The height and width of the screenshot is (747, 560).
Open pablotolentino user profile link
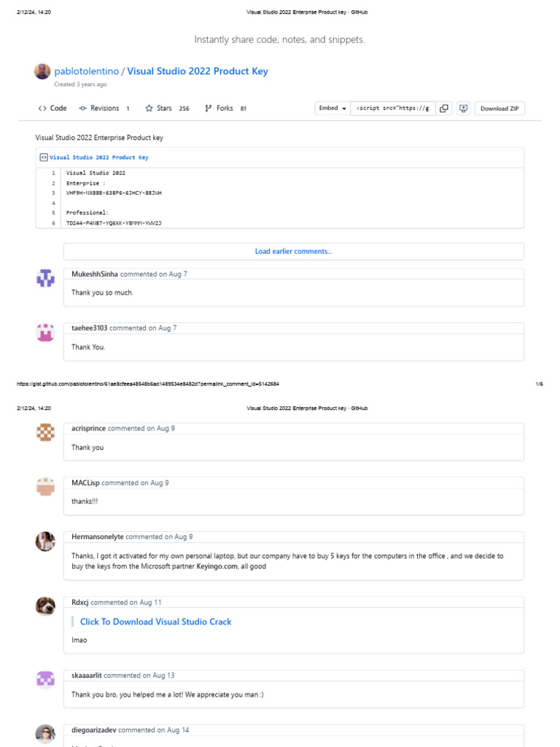pos(87,71)
